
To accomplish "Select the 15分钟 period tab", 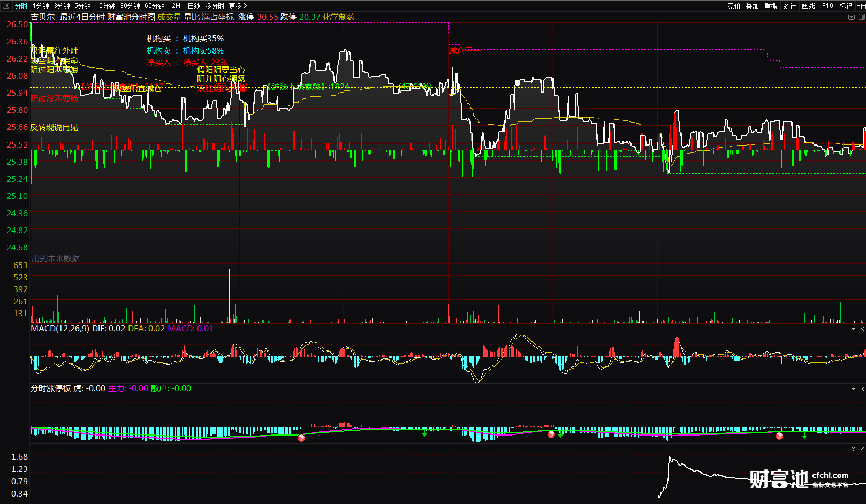I will (105, 6).
